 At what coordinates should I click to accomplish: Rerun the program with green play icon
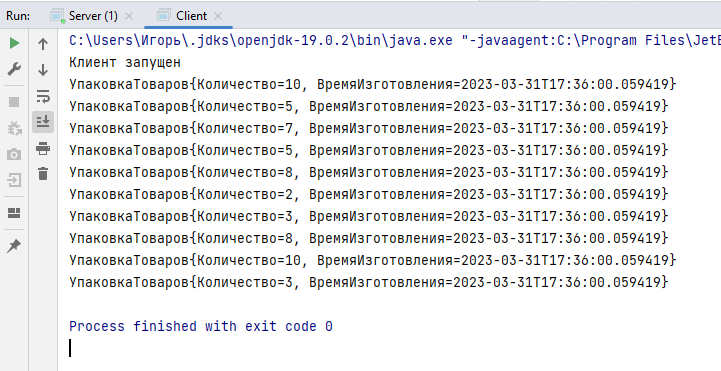[x=14, y=43]
